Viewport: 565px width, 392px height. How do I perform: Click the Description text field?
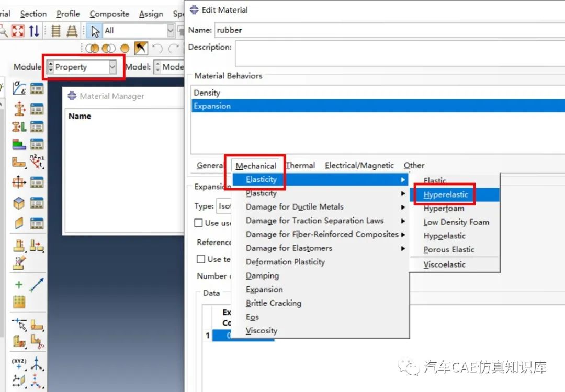tap(400, 53)
